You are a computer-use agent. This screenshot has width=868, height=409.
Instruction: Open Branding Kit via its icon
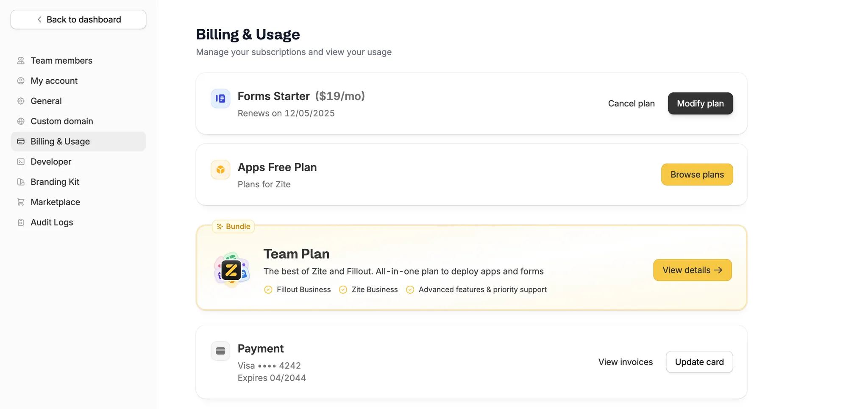pyautogui.click(x=21, y=182)
